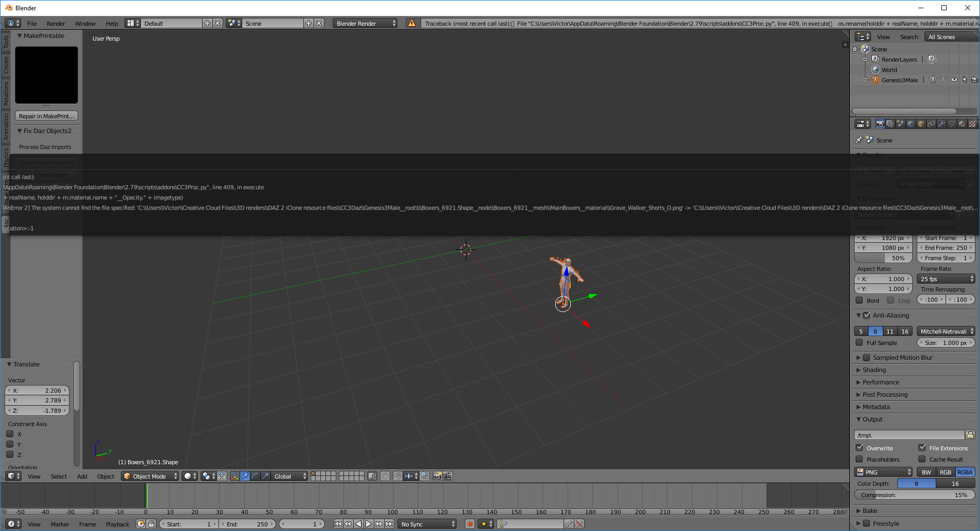Open the World properties tab (globe icon)
The image size is (980, 531).
pos(911,124)
